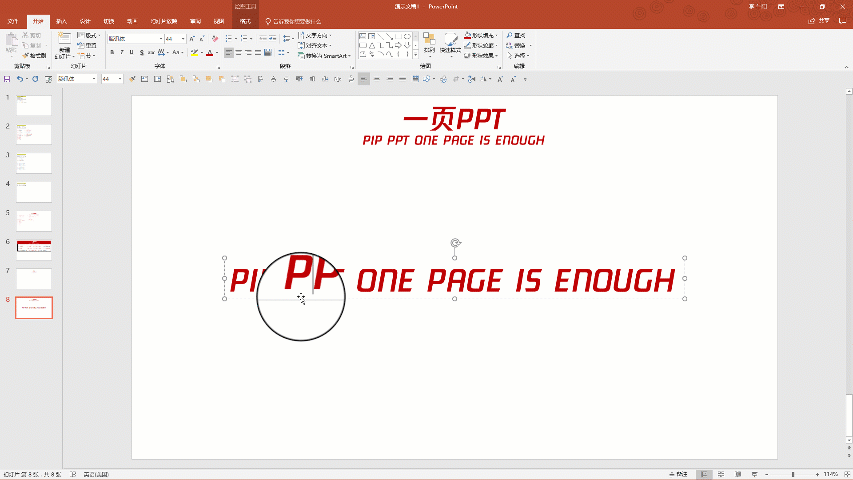Image resolution: width=853 pixels, height=480 pixels.
Task: Select slide 6 thumbnail in panel
Action: coord(33,249)
